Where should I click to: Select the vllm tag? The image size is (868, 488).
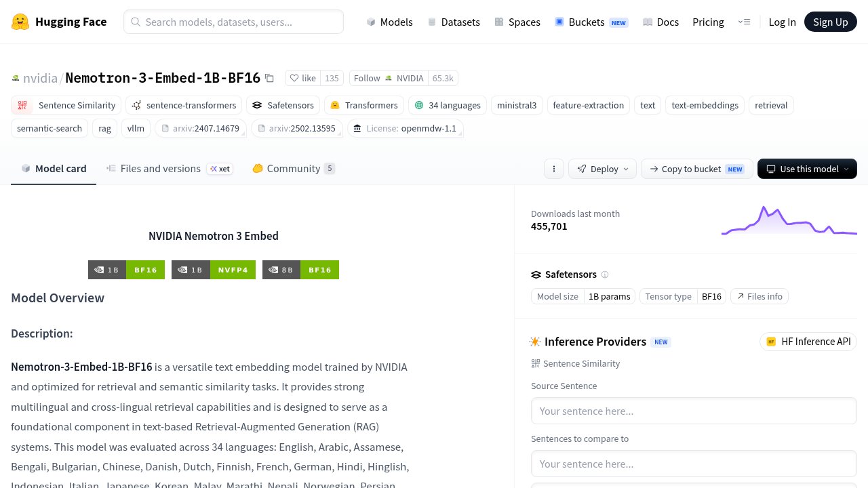coord(136,128)
